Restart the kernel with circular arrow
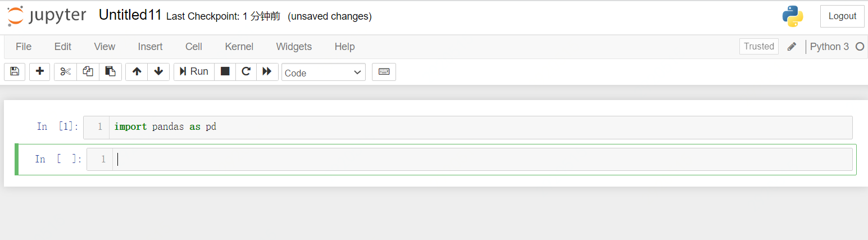This screenshot has width=868, height=240. click(x=246, y=71)
